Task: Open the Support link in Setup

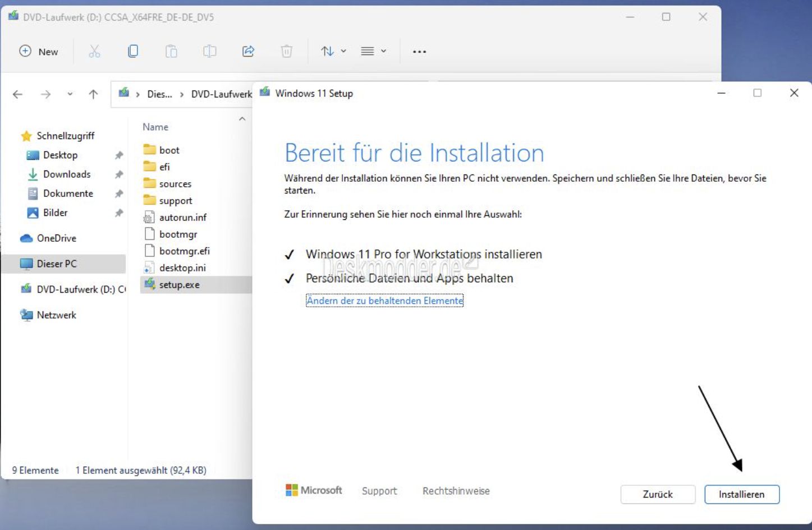Action: (379, 491)
